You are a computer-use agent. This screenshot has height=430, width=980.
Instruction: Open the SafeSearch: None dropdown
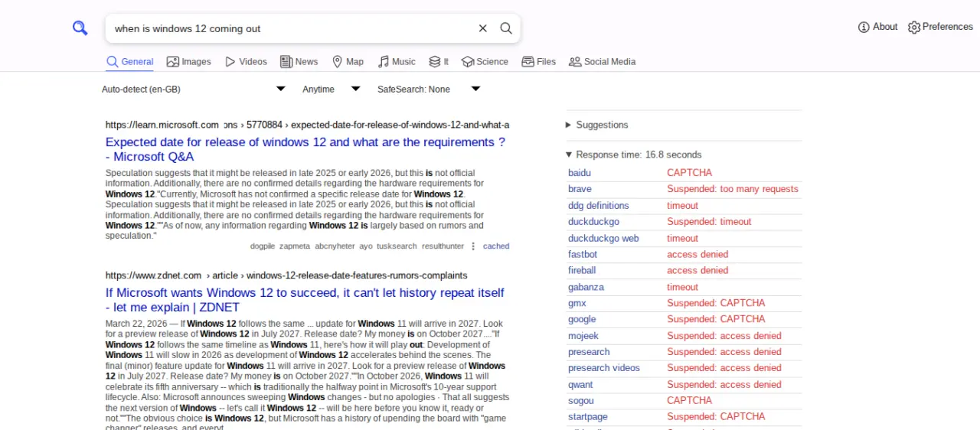coord(429,90)
